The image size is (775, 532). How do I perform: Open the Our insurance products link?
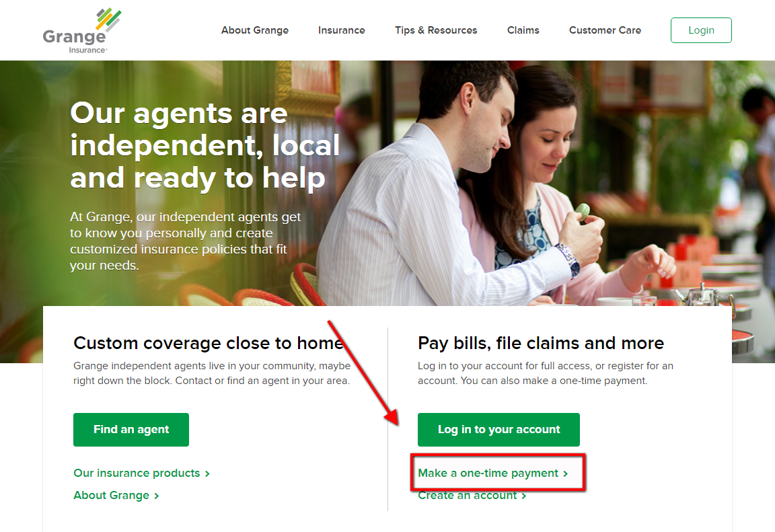[137, 473]
